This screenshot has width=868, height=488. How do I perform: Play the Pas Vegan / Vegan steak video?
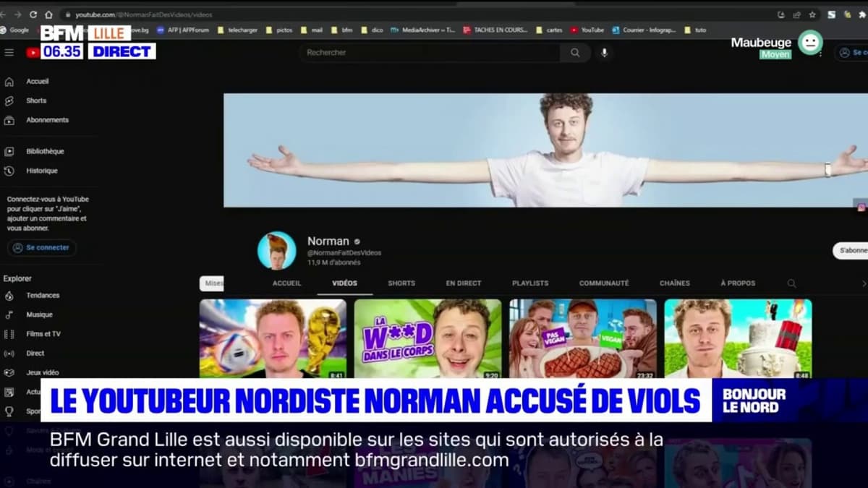point(583,338)
